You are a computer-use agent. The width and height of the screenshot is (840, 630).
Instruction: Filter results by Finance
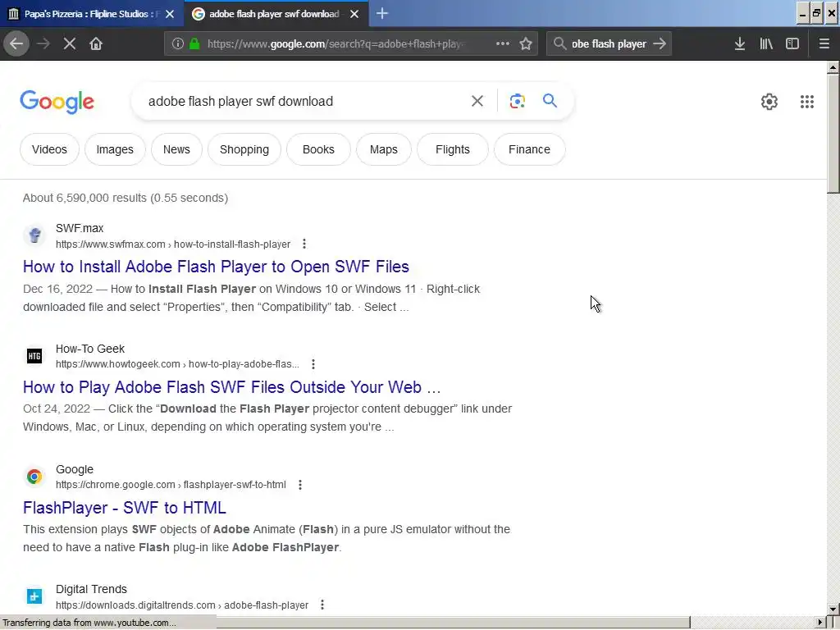(x=529, y=149)
